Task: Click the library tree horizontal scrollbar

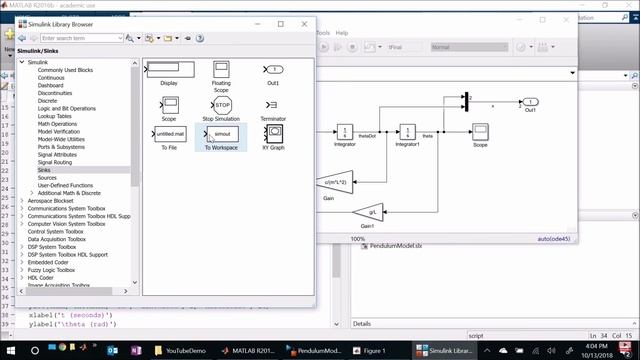Action: tap(69, 291)
